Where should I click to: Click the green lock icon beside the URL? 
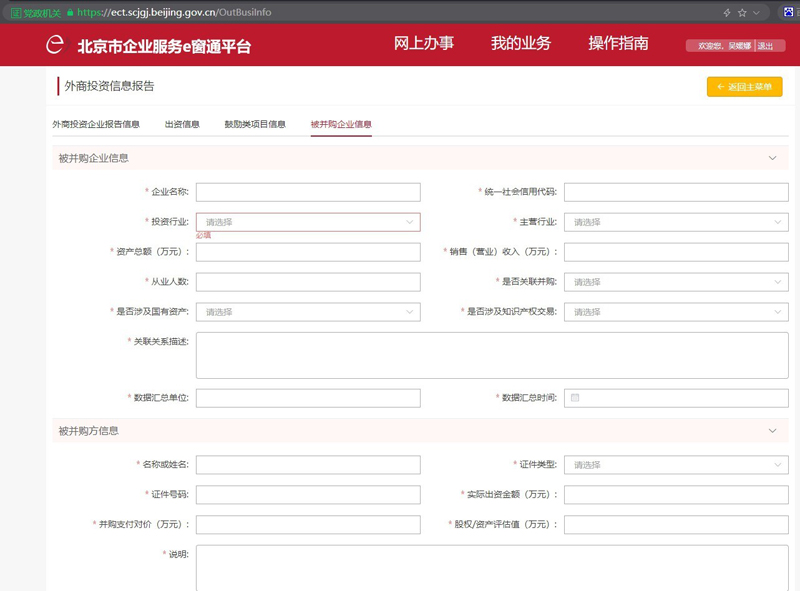(70, 12)
